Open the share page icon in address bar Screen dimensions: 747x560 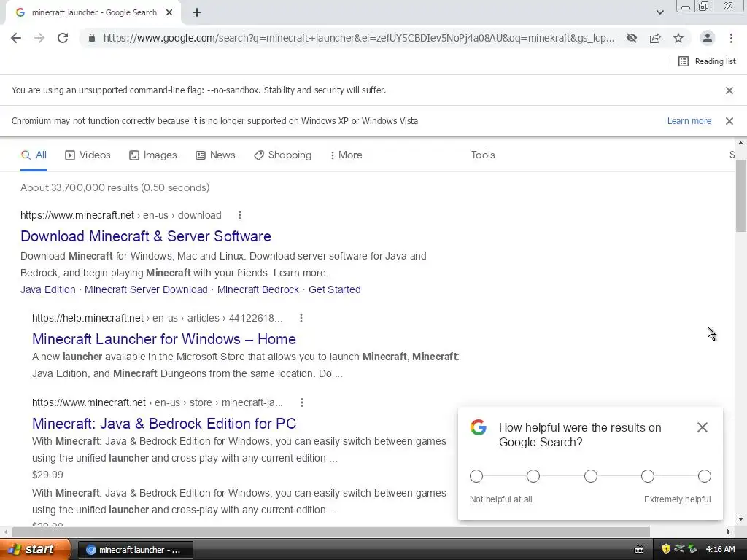point(655,38)
